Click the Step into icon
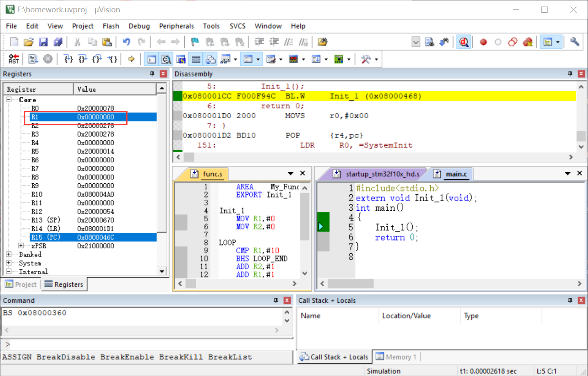The height and width of the screenshot is (376, 588). pyautogui.click(x=68, y=59)
